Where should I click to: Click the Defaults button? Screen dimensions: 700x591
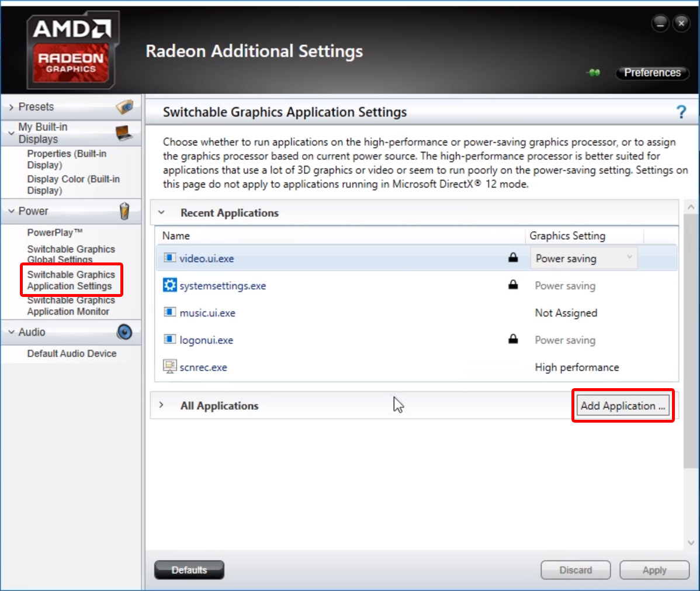point(189,570)
